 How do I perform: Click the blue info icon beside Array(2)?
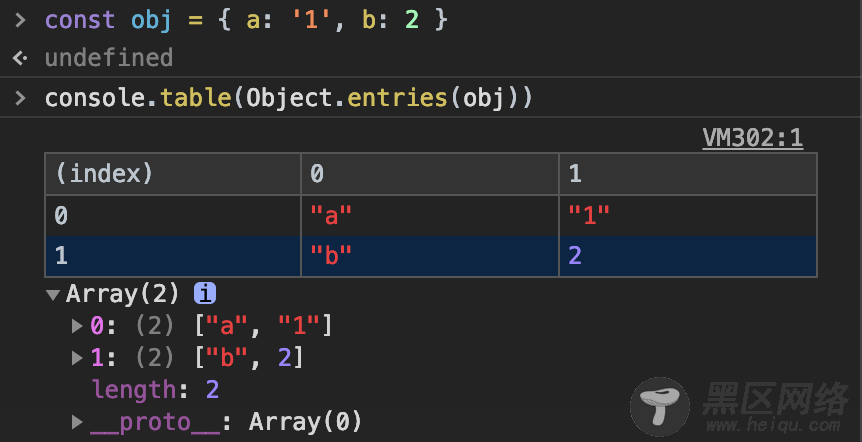[205, 294]
